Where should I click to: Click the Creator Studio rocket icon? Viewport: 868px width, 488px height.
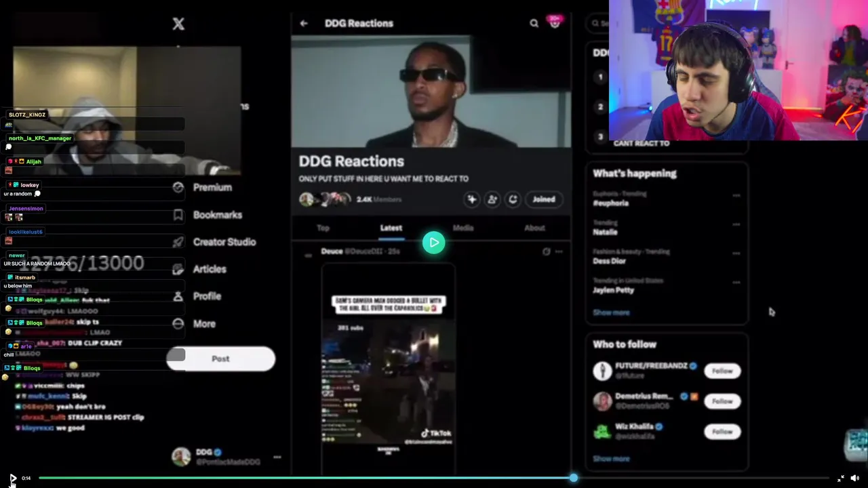[x=178, y=242]
